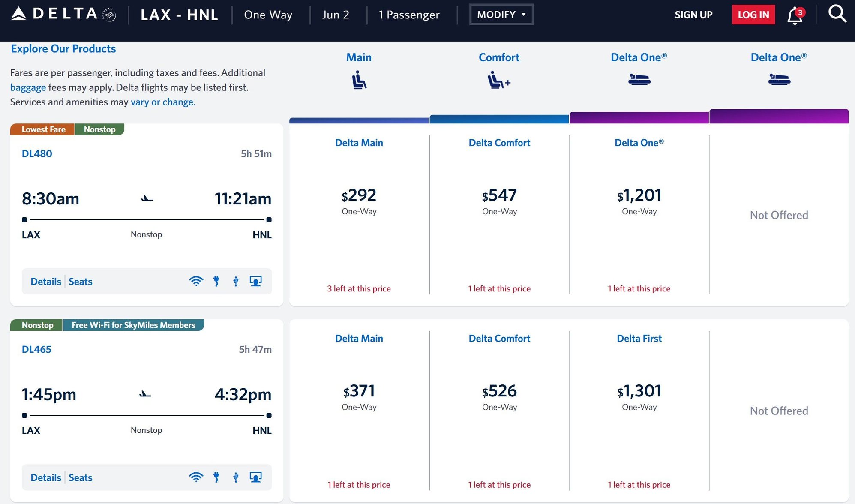Click the Wi-Fi icon for DL480

tap(196, 281)
